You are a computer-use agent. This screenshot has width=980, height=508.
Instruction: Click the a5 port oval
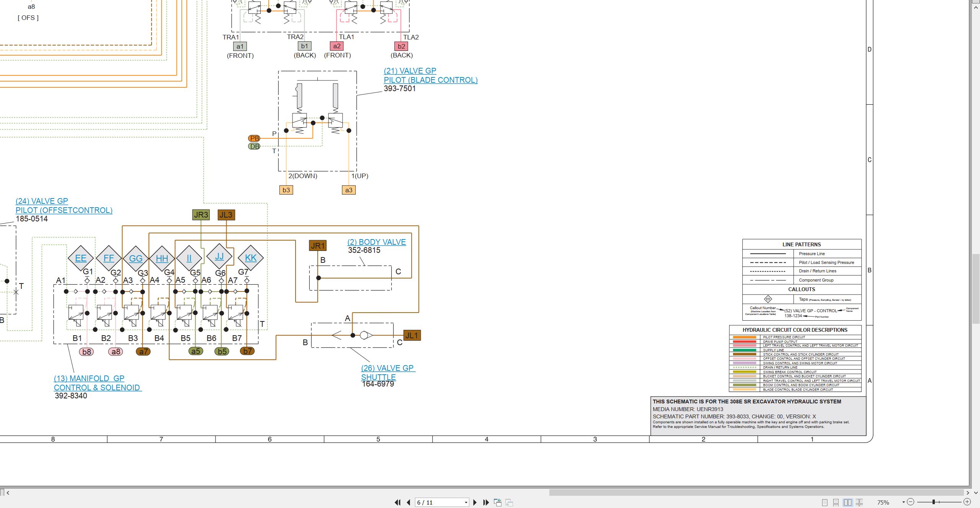196,351
